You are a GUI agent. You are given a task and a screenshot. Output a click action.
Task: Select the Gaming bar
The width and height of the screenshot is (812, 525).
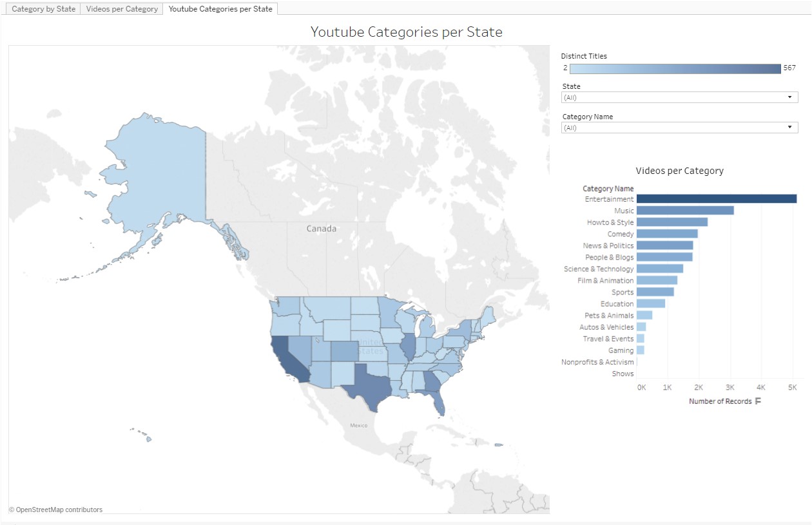(x=641, y=350)
